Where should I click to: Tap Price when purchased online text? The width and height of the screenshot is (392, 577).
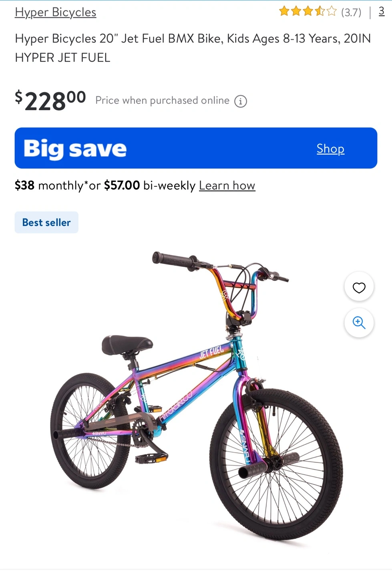162,100
